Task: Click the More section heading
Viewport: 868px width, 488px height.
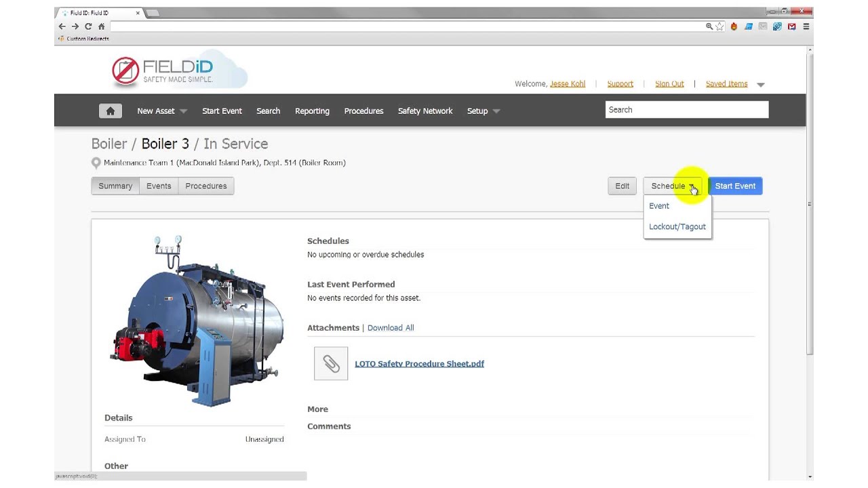Action: [317, 409]
